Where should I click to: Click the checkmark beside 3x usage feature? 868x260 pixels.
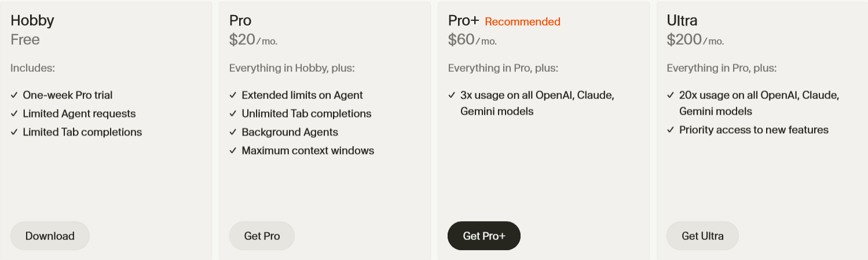pyautogui.click(x=452, y=95)
